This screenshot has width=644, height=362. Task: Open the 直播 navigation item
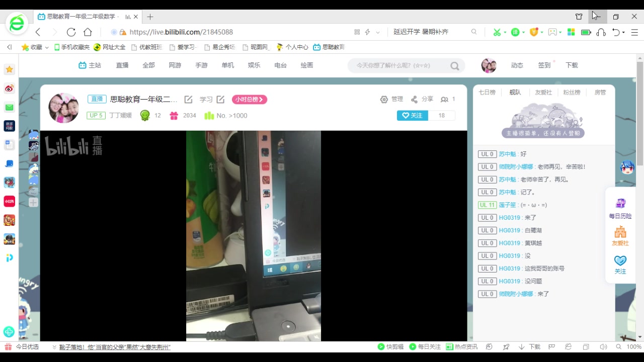point(122,65)
